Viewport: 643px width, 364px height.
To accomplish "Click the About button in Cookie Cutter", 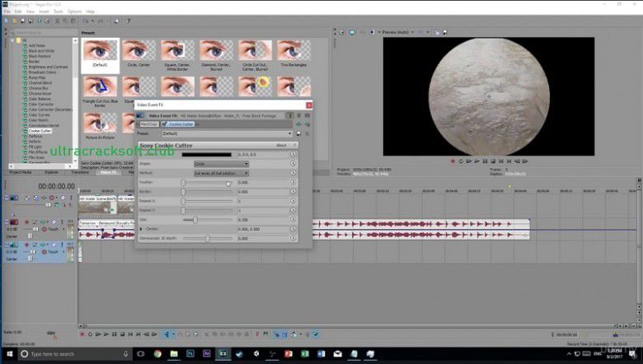I will (x=281, y=146).
